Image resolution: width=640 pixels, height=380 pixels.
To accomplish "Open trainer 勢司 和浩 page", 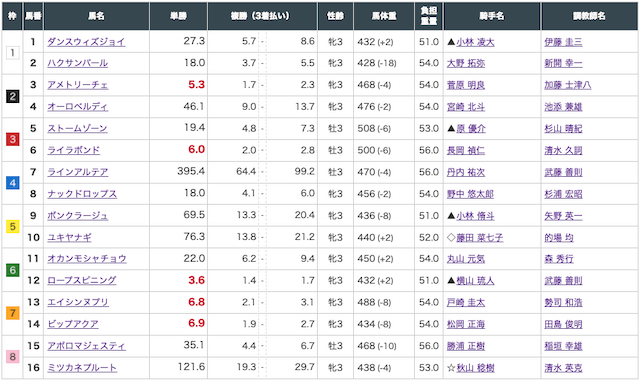I will 563,302.
